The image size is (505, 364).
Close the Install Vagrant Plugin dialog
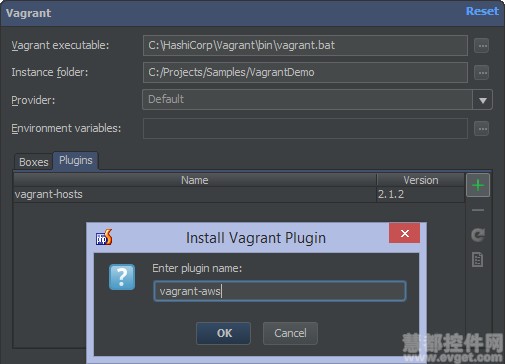pos(404,233)
